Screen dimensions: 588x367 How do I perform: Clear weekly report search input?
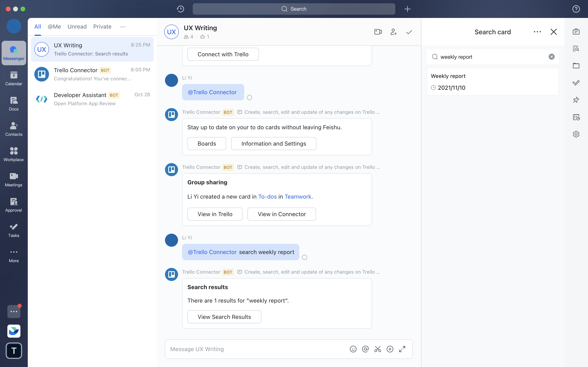pos(552,57)
